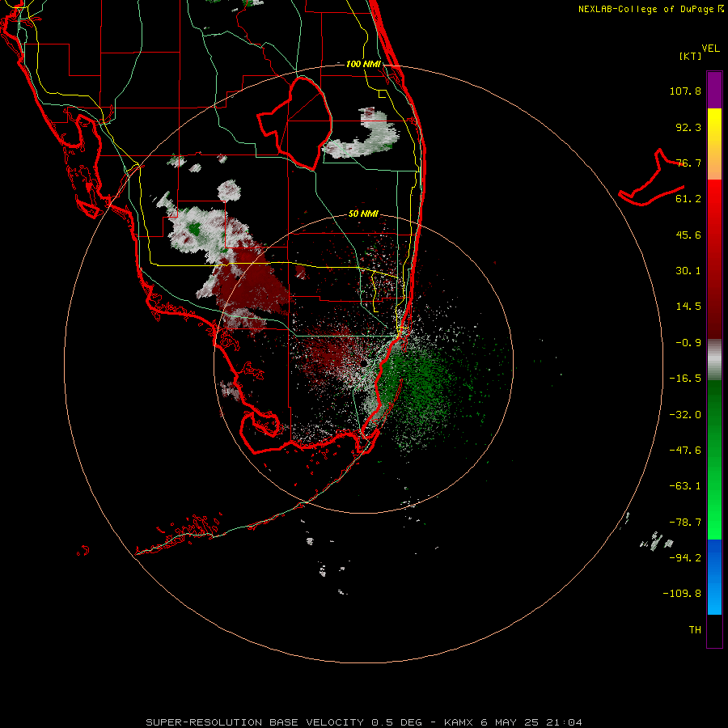Viewport: 728px width, 728px height.
Task: Pick the gray near-zero segment of color bar
Action: (x=714, y=360)
